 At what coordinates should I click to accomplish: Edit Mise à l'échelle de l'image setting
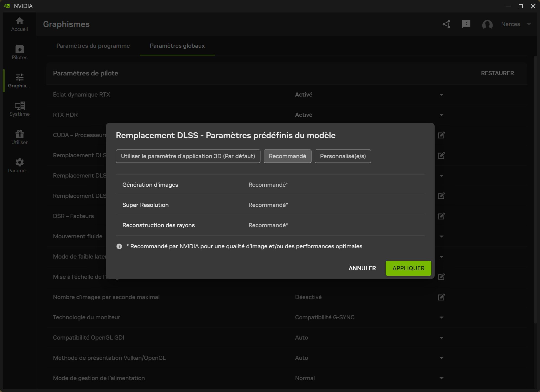click(442, 277)
